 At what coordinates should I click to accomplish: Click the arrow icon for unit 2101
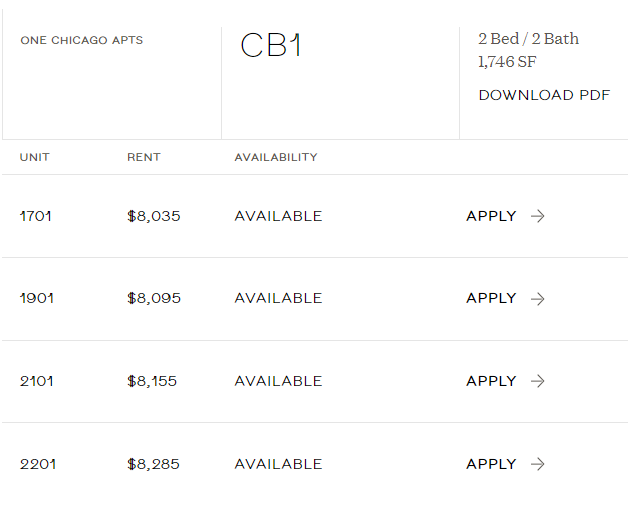(537, 381)
